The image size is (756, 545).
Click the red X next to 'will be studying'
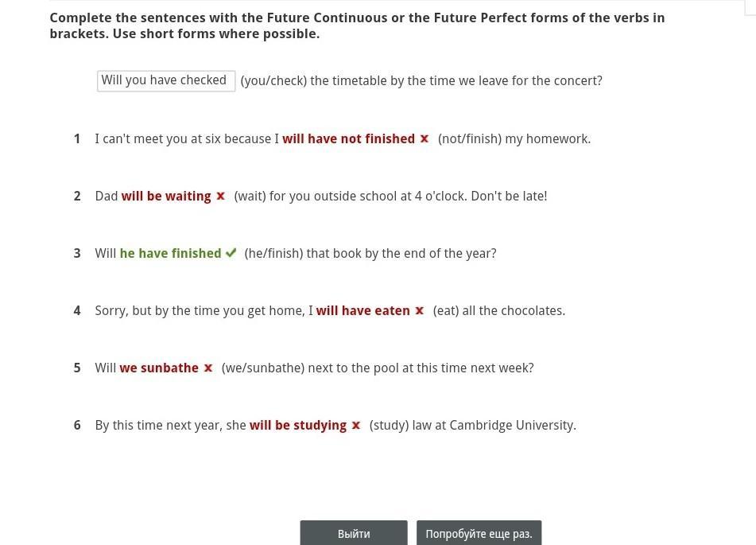click(x=356, y=425)
